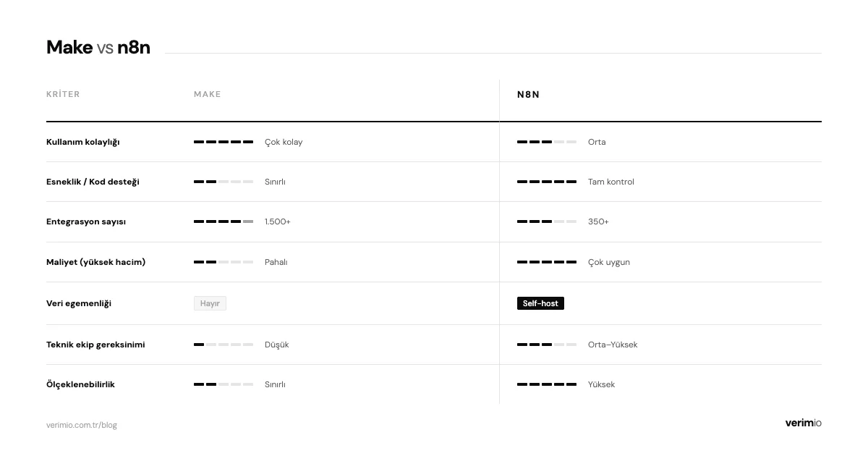The image size is (868, 456).
Task: Click the Make ease-of-use rating bar
Action: (224, 142)
